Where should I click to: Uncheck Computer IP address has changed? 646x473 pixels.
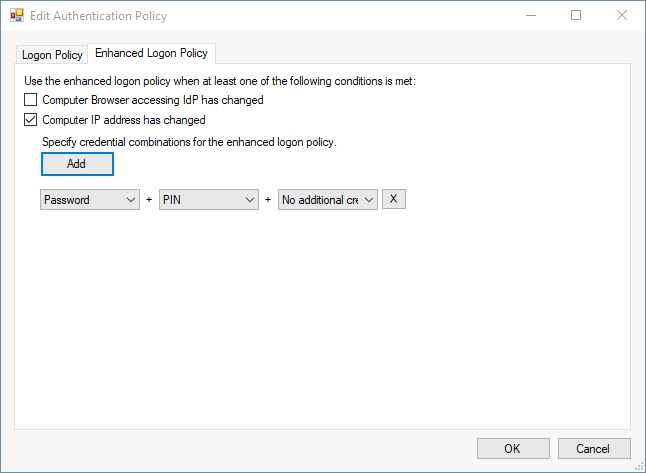point(31,120)
